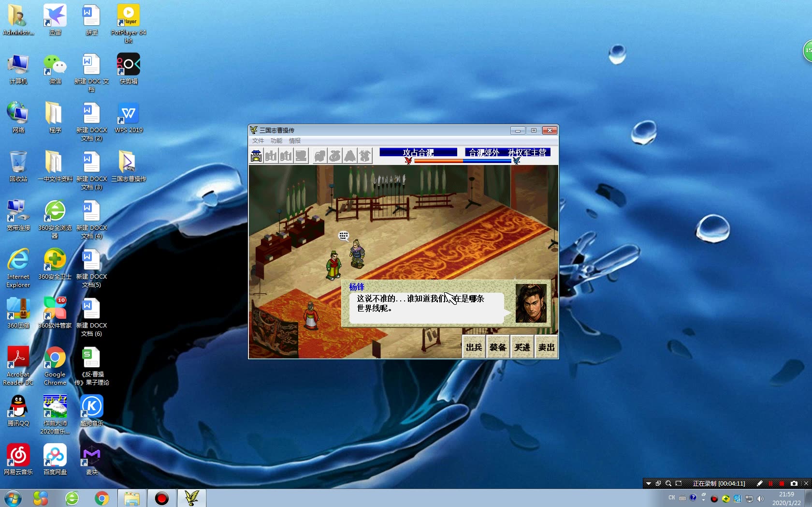Click the armored general character in scene
This screenshot has height=507, width=812.
pyautogui.click(x=357, y=253)
